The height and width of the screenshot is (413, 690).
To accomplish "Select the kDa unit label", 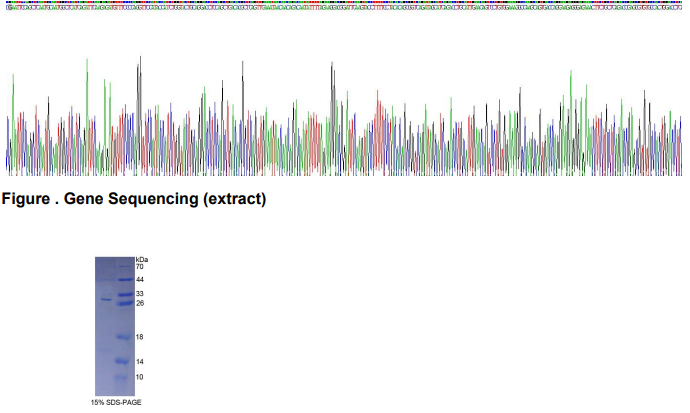I will [142, 259].
